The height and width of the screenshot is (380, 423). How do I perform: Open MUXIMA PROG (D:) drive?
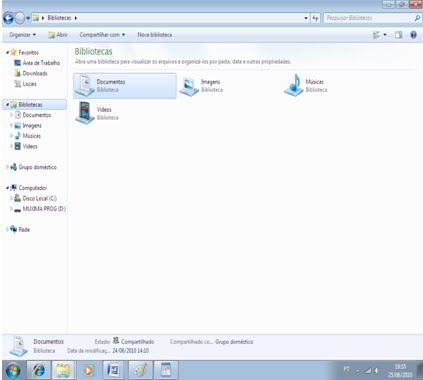pyautogui.click(x=40, y=209)
